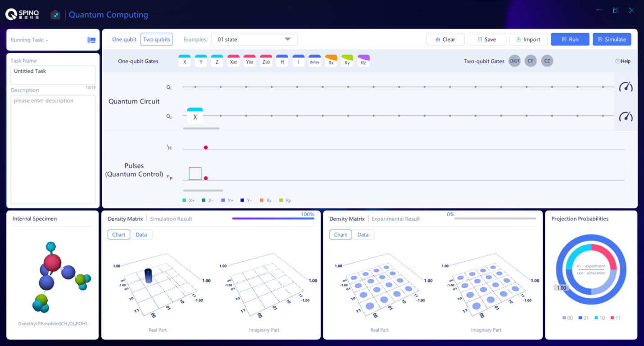Click the X+ legend color swatch
Image resolution: width=644 pixels, height=346 pixels.
point(184,200)
